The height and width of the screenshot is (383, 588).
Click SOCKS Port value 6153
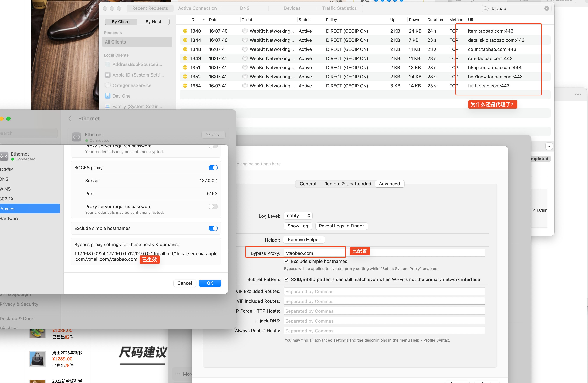click(x=212, y=193)
